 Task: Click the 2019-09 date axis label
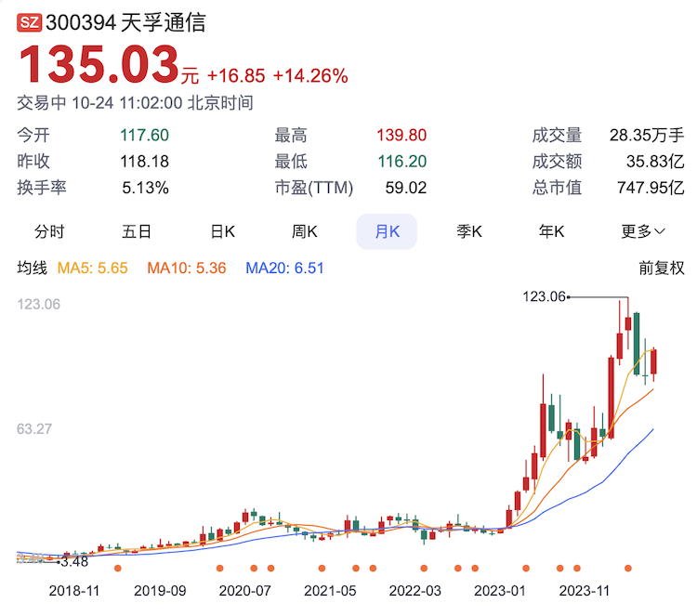pyautogui.click(x=160, y=591)
